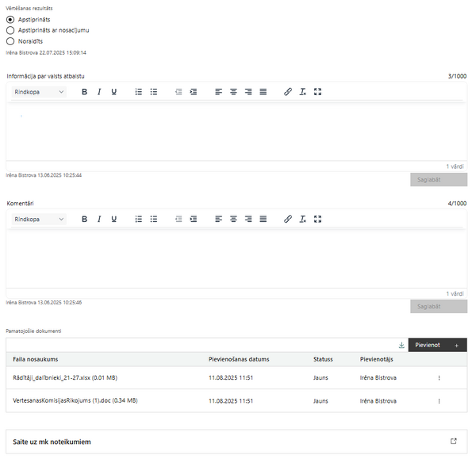This screenshot has height=459, width=476.
Task: Apply italic in the Komentāri editor
Action: tap(99, 219)
